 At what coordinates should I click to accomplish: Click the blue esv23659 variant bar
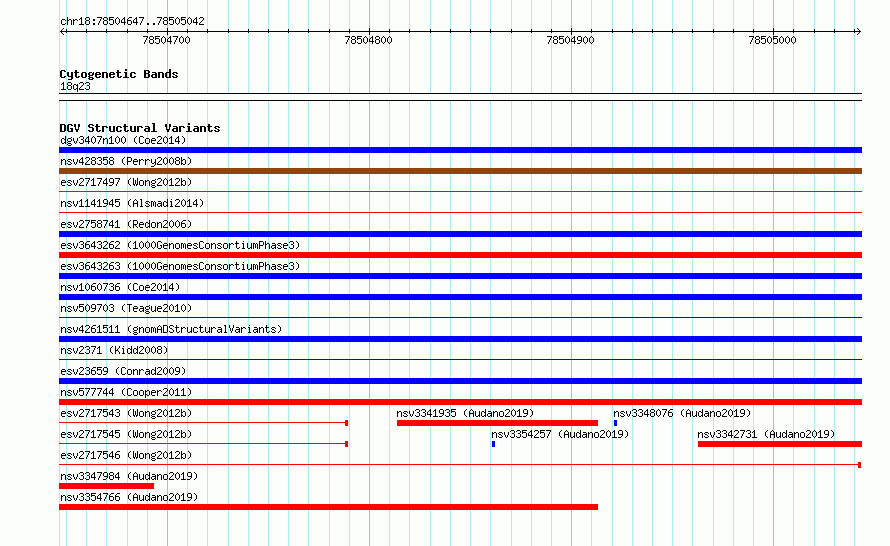(x=460, y=381)
